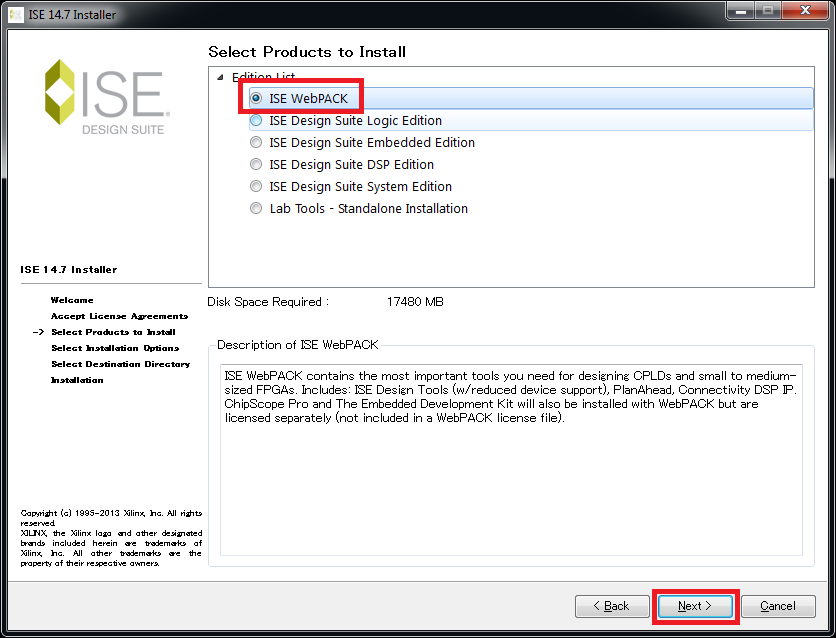Choose ISE Design Suite System Edition
836x638 pixels.
257,186
